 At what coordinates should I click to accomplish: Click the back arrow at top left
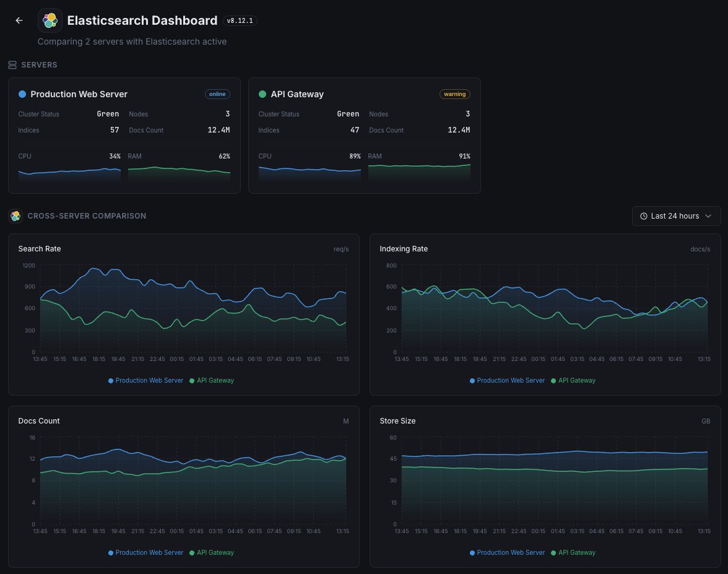point(19,20)
